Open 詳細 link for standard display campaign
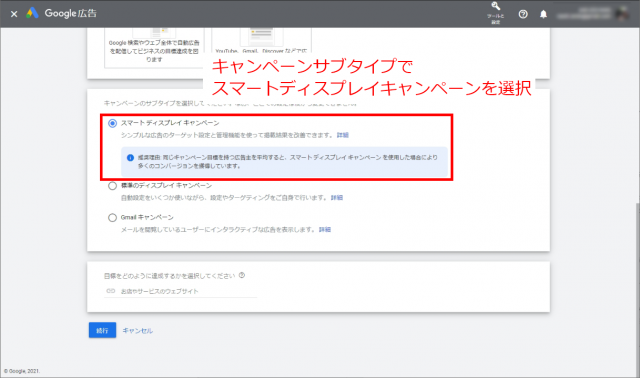This screenshot has height=378, width=640. tap(337, 198)
